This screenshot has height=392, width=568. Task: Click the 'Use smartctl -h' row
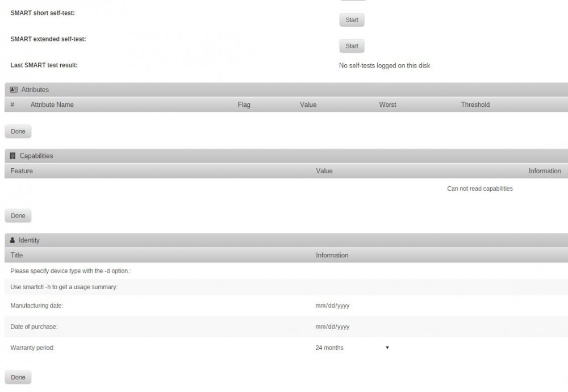(286, 287)
